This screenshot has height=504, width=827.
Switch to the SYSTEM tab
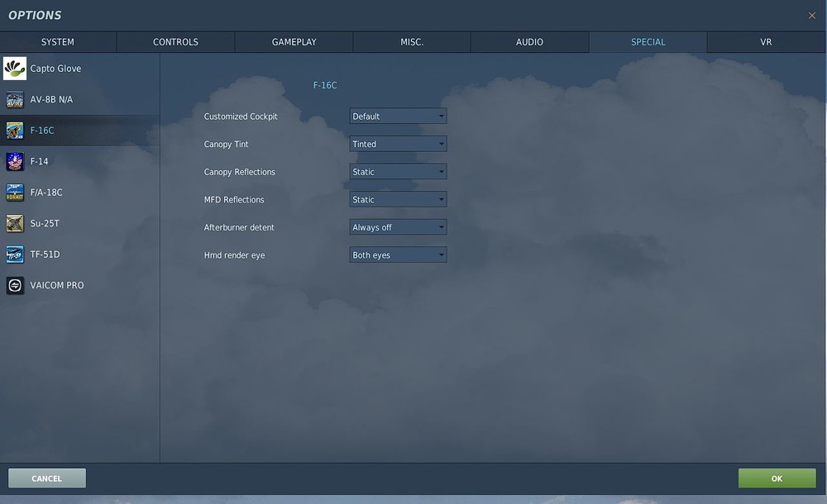pyautogui.click(x=58, y=42)
